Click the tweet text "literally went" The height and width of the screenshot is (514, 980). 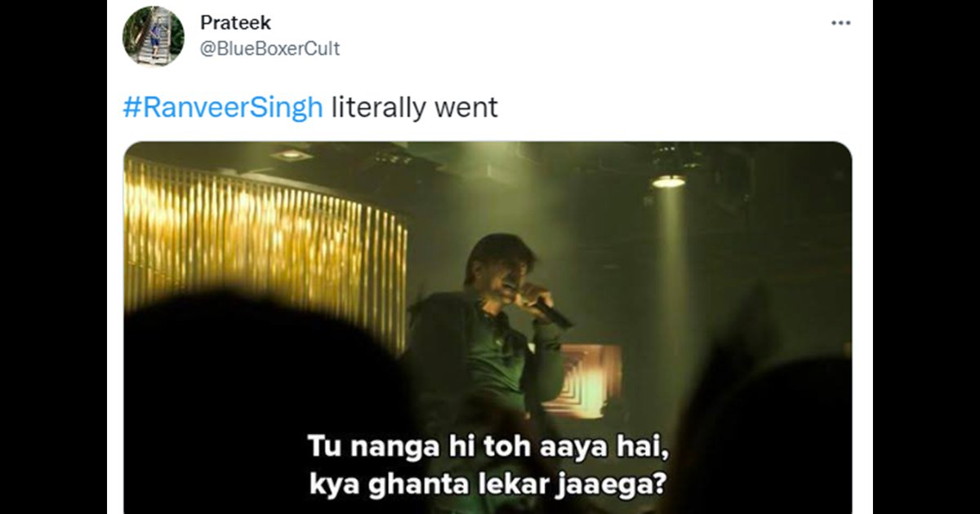[415, 108]
